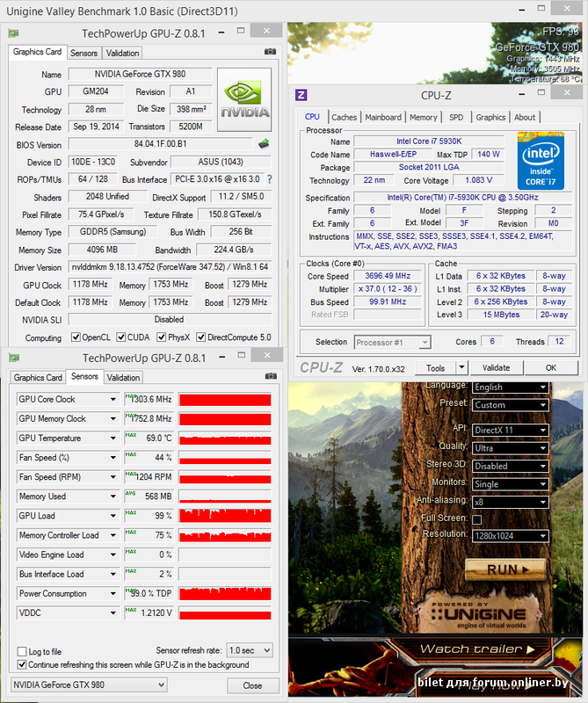The image size is (588, 703).
Task: Toggle the DirectCompute 5.0 checkbox
Action: (x=201, y=337)
